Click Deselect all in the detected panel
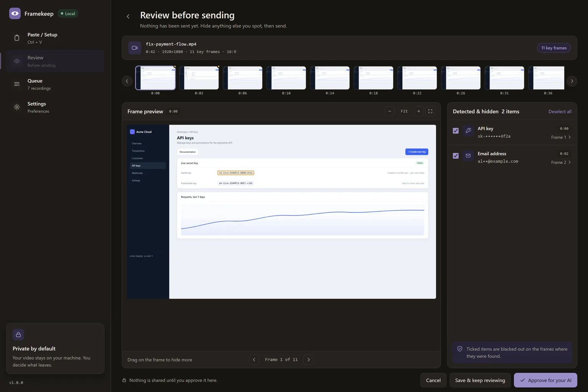 click(x=560, y=112)
